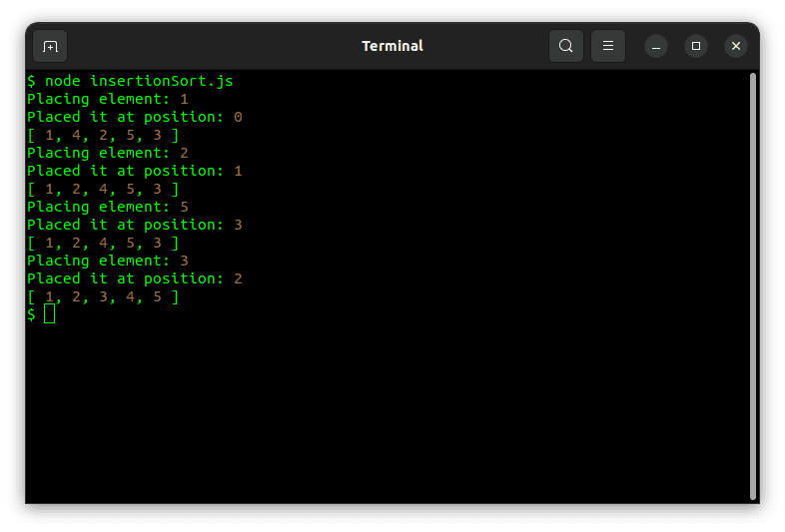
Task: Click the line 'Placing element: 5'
Action: coord(108,208)
